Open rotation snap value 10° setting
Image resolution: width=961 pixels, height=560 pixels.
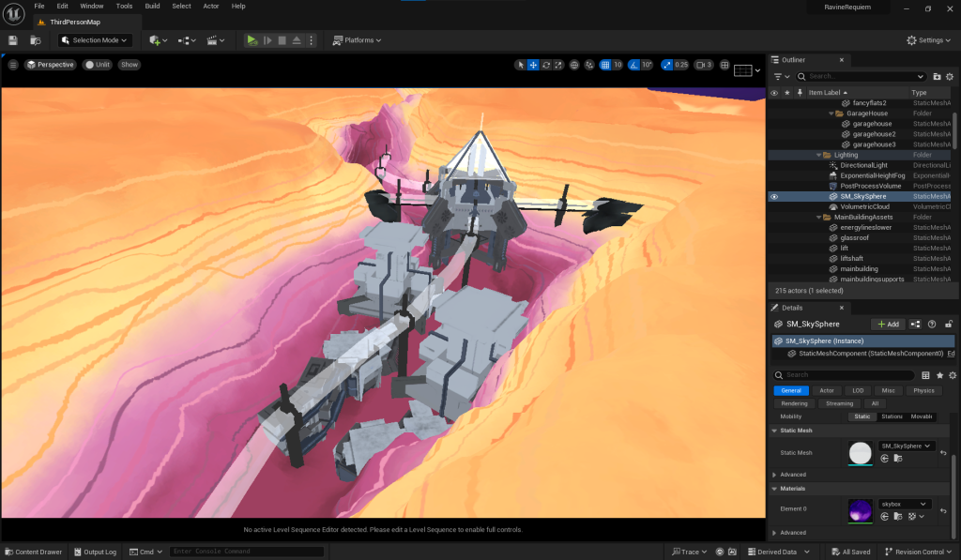tap(647, 65)
